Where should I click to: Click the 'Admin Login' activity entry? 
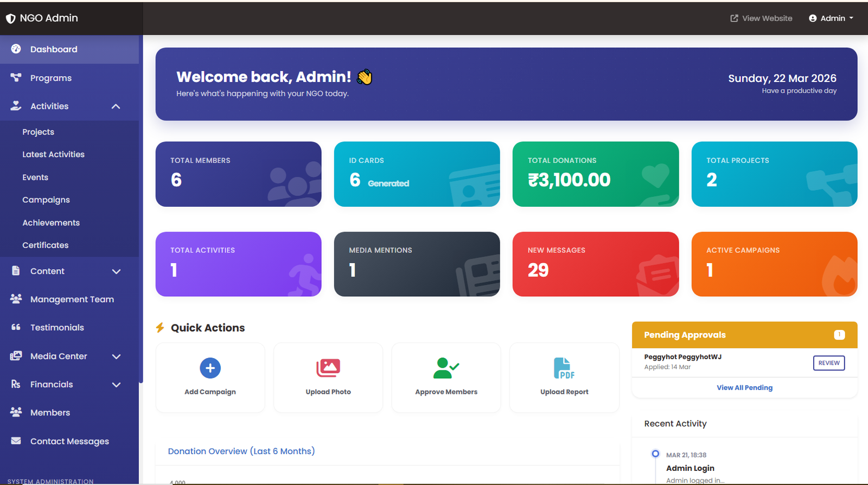coord(690,468)
